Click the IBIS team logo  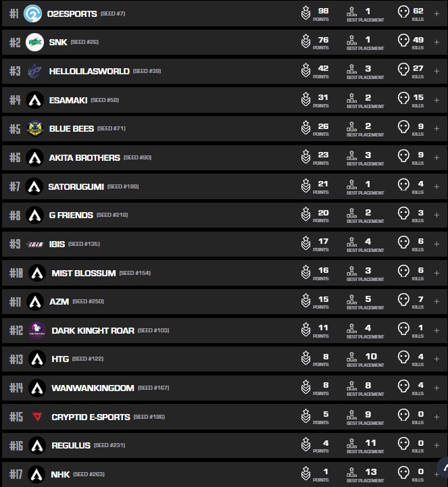pyautogui.click(x=35, y=244)
